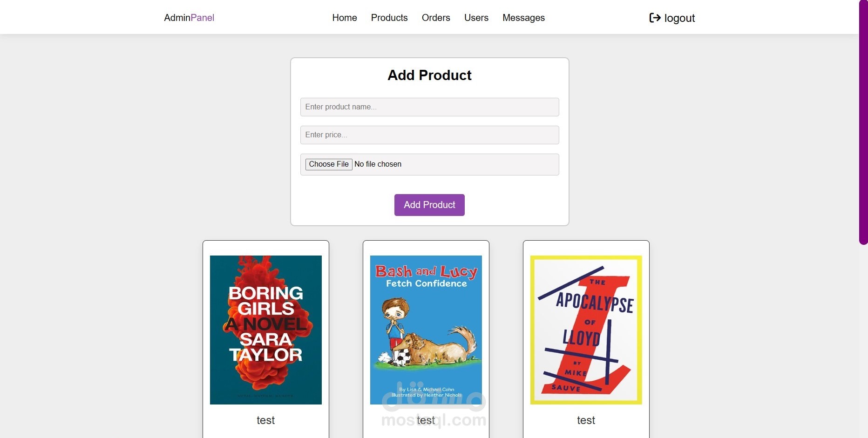
Task: Click the test label under Boring Girls
Action: 266,420
